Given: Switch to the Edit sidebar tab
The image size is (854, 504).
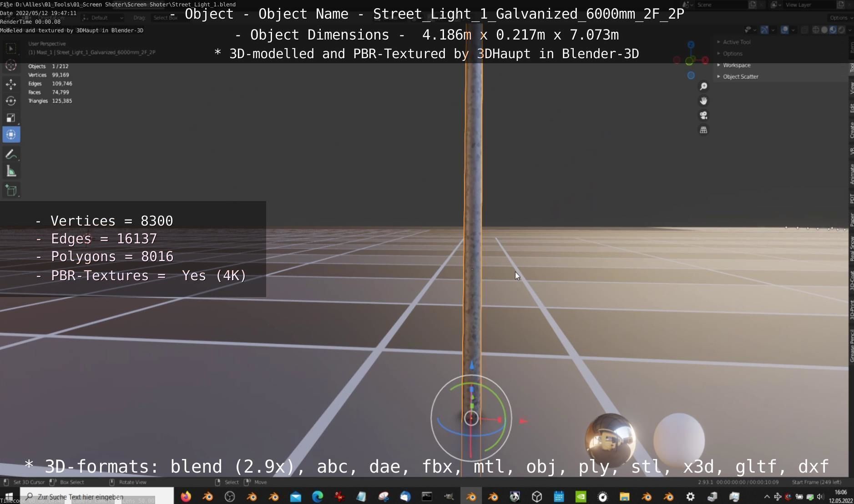Looking at the screenshot, I should tap(851, 108).
